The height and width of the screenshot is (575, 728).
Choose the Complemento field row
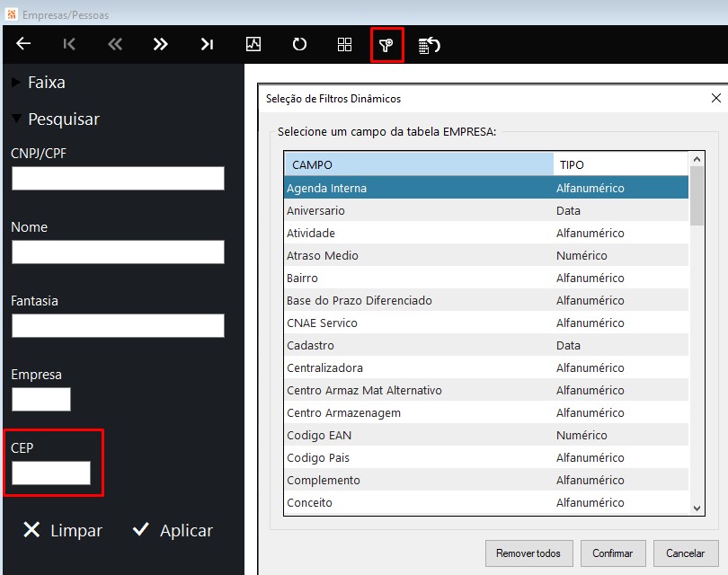(x=486, y=480)
